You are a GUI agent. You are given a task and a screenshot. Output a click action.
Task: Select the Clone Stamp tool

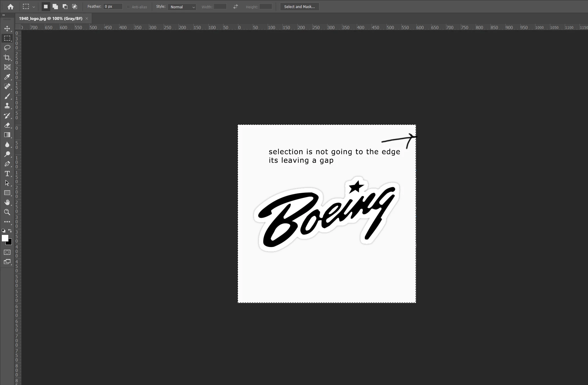point(7,106)
